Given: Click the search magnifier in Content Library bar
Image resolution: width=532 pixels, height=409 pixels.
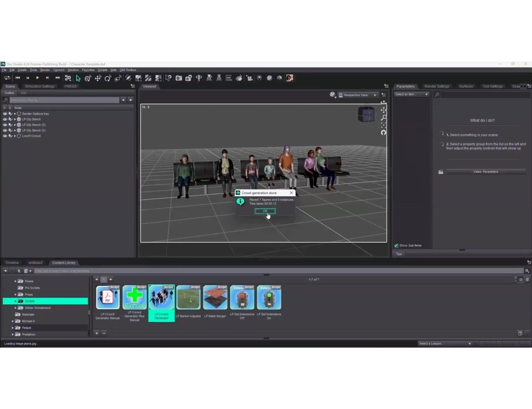Looking at the screenshot, I should pos(527,270).
